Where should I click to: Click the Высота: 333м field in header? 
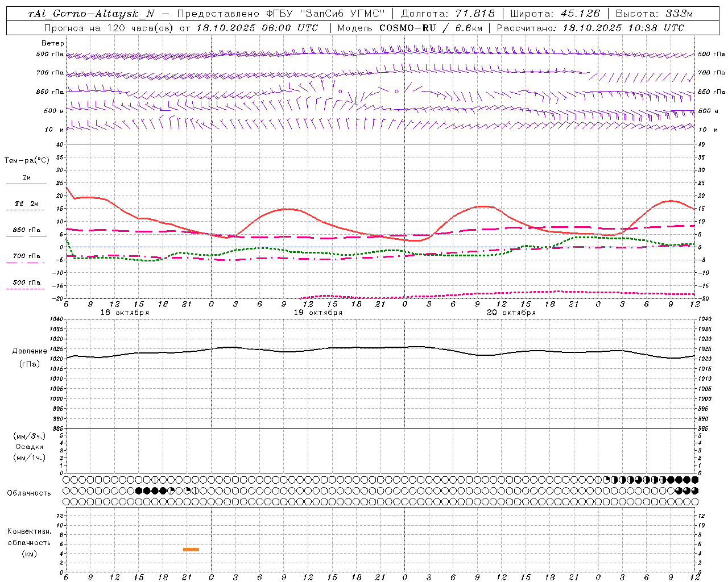tap(655, 14)
